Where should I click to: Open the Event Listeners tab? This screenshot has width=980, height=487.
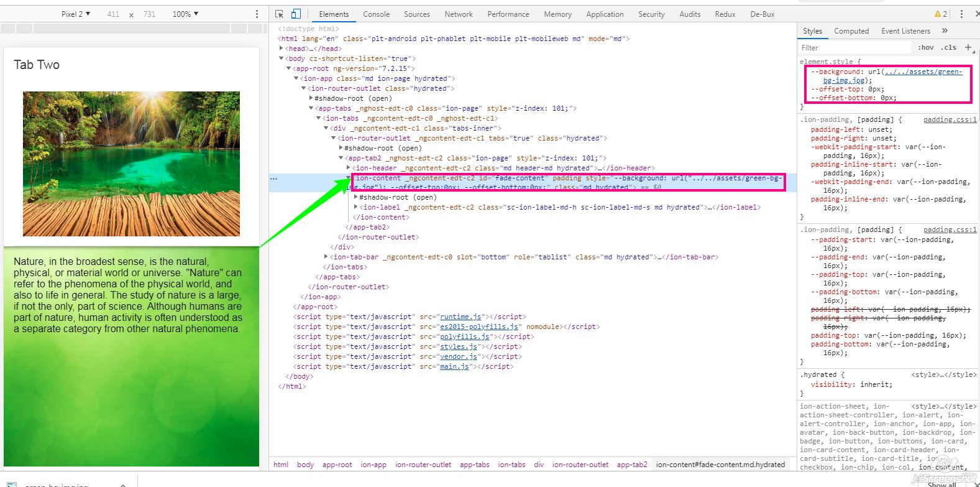[x=905, y=30]
